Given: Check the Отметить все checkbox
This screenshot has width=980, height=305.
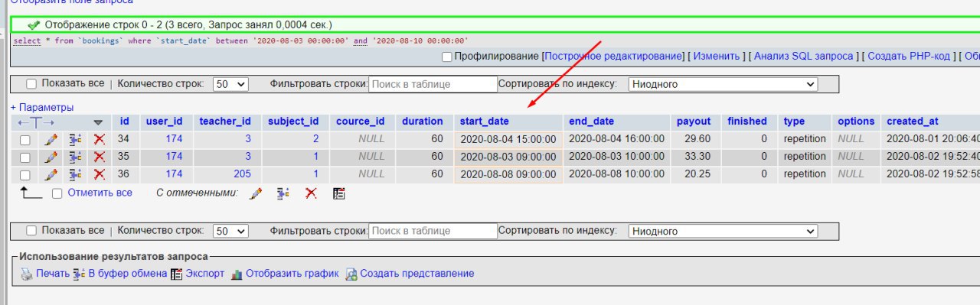Looking at the screenshot, I should click(57, 193).
